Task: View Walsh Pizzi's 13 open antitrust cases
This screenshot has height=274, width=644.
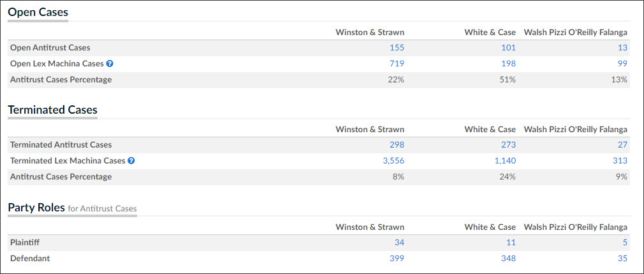Action: pos(623,48)
